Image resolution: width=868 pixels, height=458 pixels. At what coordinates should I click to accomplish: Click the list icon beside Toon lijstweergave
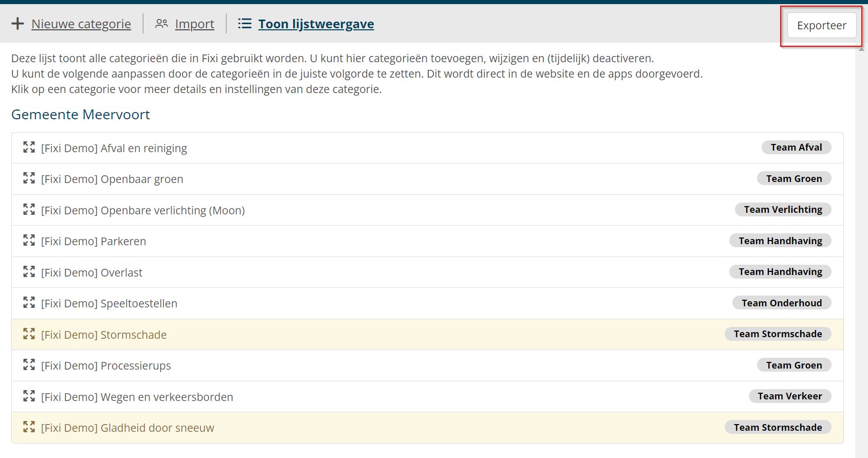tap(244, 24)
